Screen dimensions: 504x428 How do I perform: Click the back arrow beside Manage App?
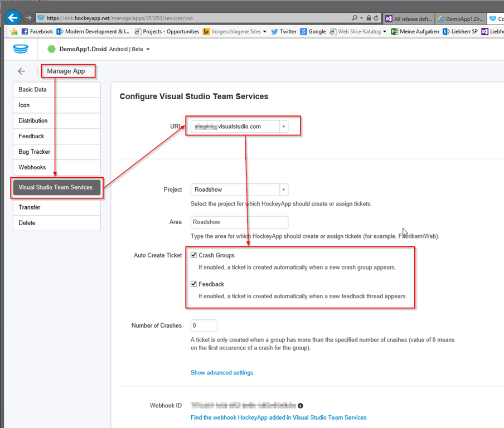pos(21,71)
